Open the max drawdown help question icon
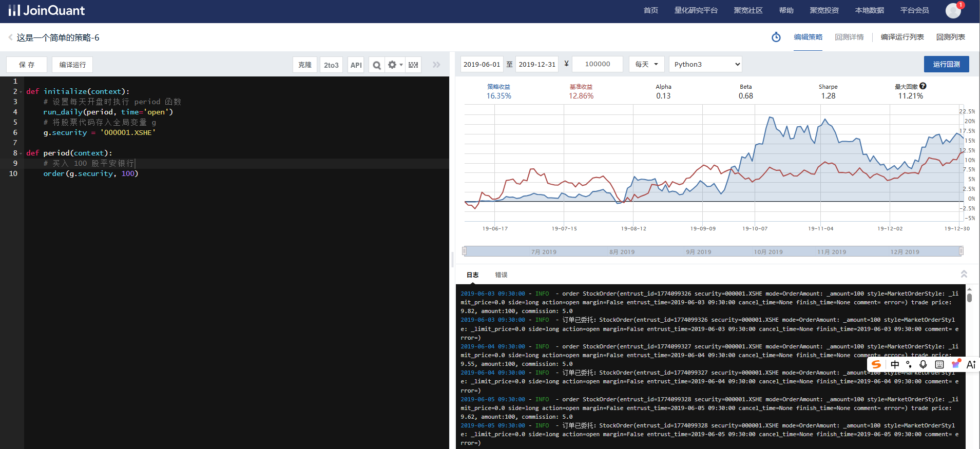This screenshot has width=980, height=449. tap(923, 86)
